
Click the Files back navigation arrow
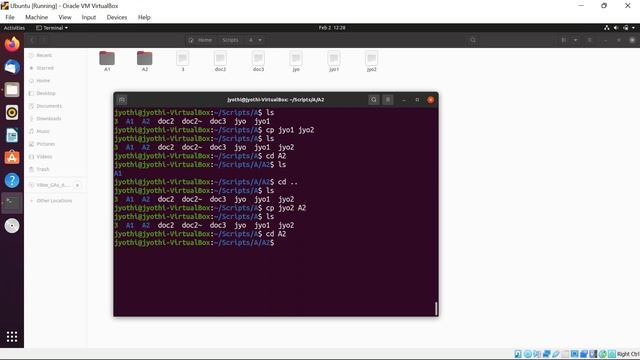click(32, 40)
